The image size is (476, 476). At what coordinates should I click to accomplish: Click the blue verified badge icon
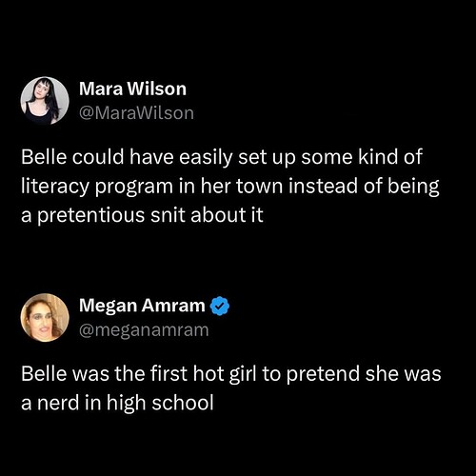[x=220, y=306]
